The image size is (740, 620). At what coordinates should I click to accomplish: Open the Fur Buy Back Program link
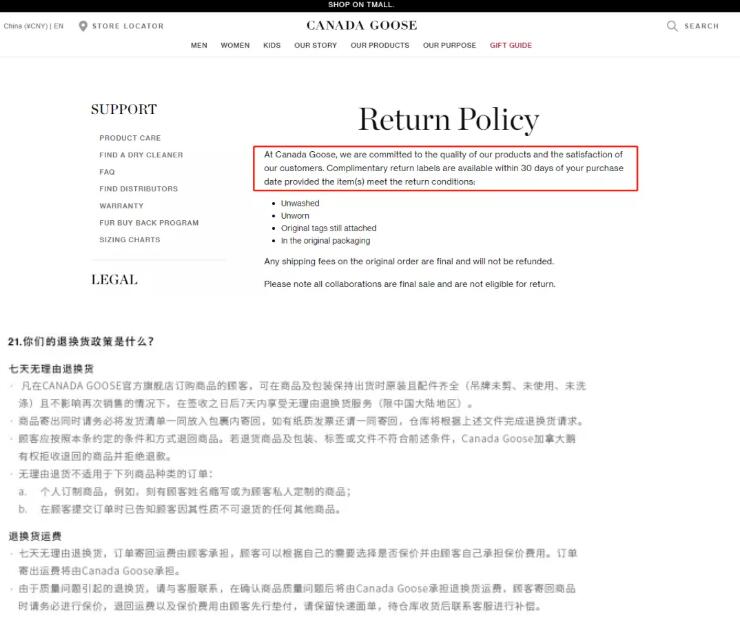149,223
